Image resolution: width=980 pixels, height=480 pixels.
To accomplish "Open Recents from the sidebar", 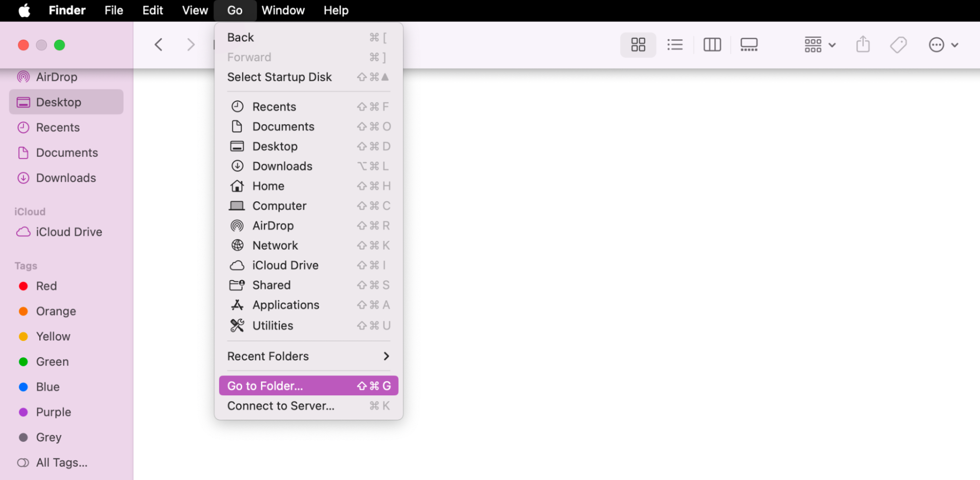I will pos(58,127).
